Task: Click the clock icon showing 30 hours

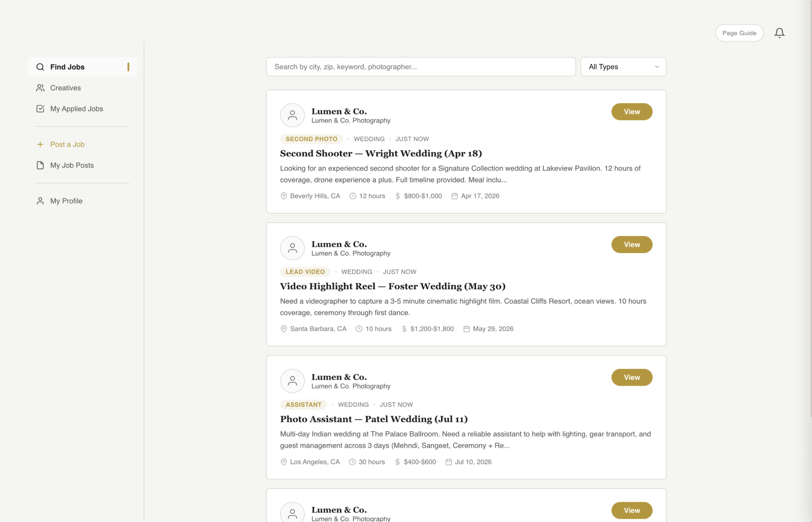Action: (x=352, y=462)
